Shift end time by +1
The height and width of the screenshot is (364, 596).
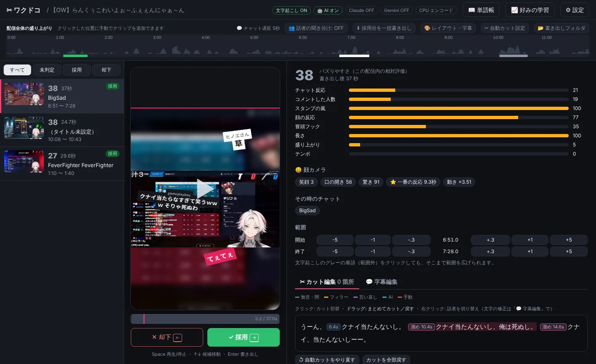pos(530,251)
